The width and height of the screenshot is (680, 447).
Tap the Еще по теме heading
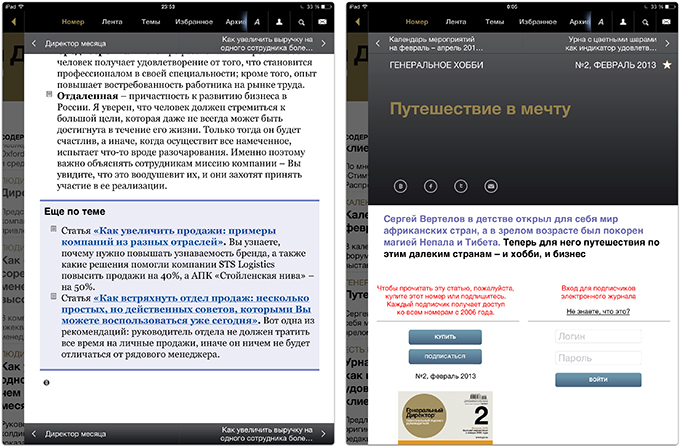(75, 212)
